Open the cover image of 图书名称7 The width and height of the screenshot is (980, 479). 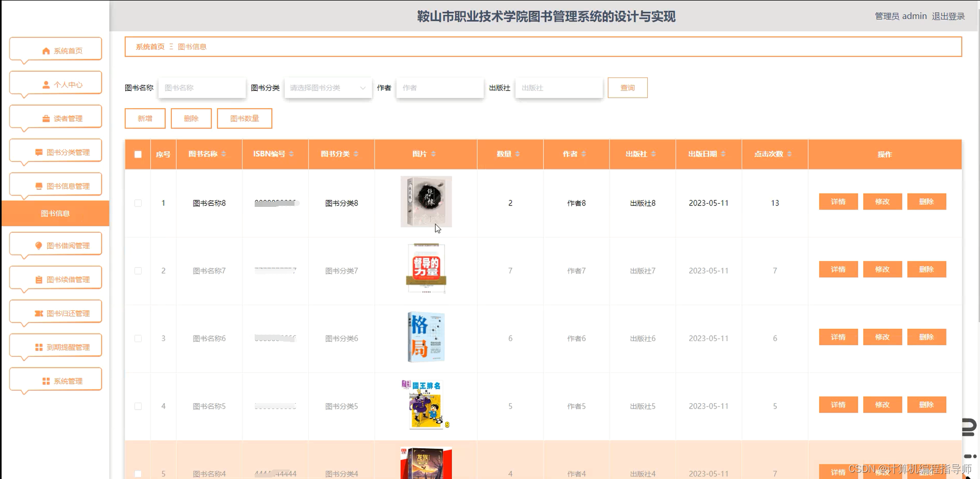(426, 268)
